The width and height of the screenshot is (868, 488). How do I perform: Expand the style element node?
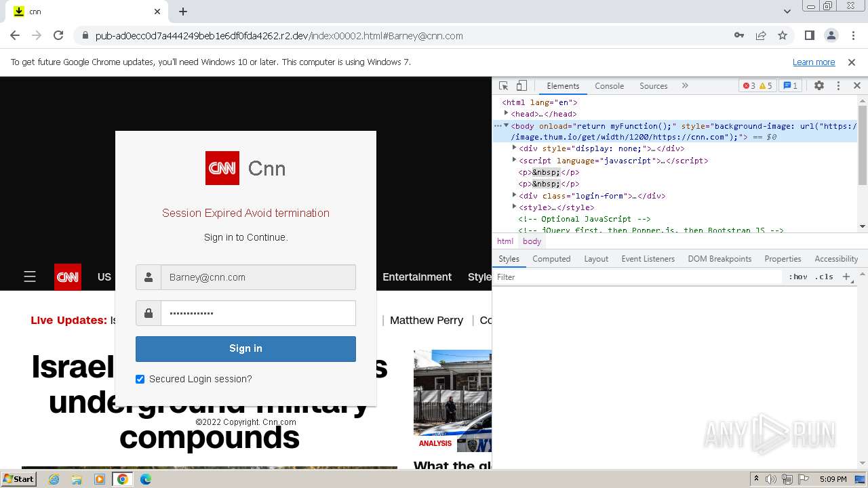pos(515,207)
